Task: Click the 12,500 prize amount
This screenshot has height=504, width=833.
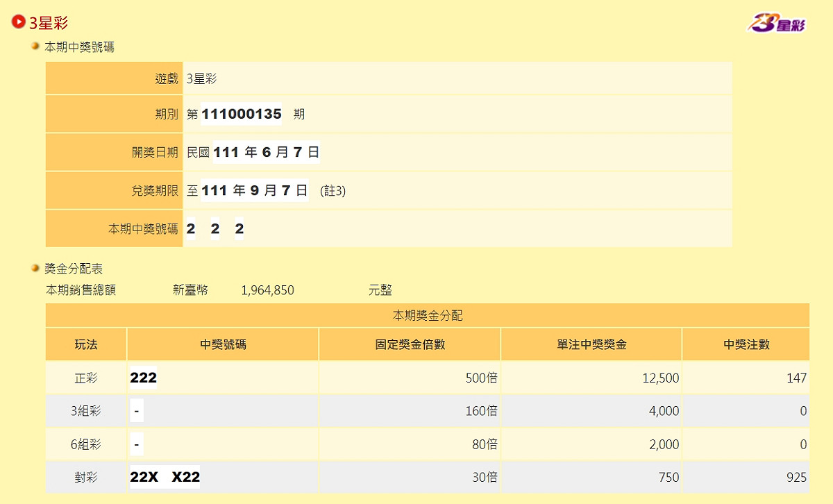Action: (x=660, y=378)
